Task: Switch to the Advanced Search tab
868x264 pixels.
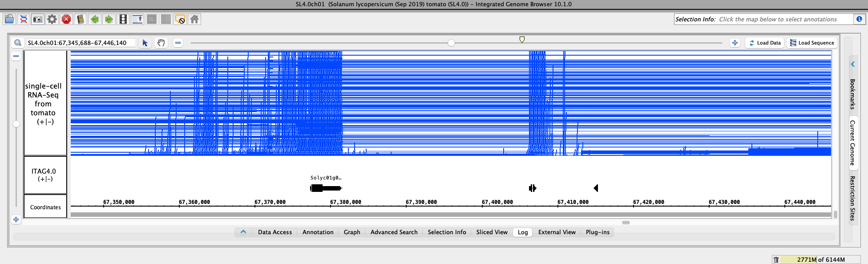Action: [394, 232]
